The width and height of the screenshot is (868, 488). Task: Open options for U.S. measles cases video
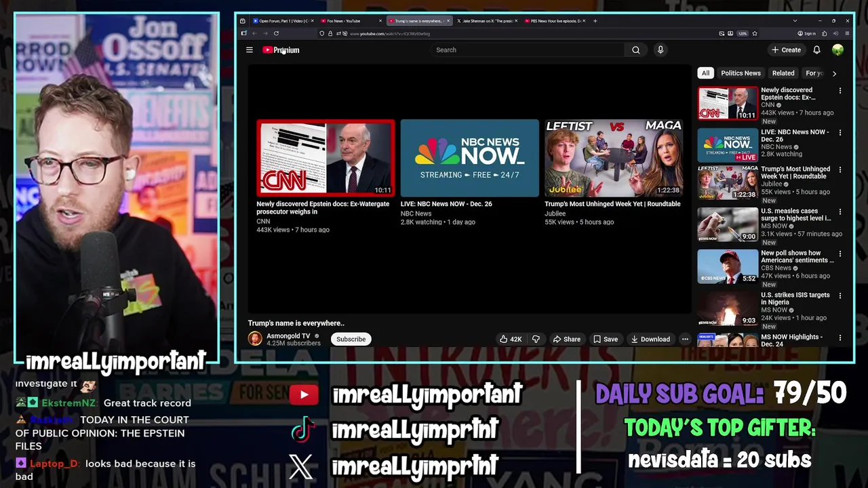click(840, 211)
